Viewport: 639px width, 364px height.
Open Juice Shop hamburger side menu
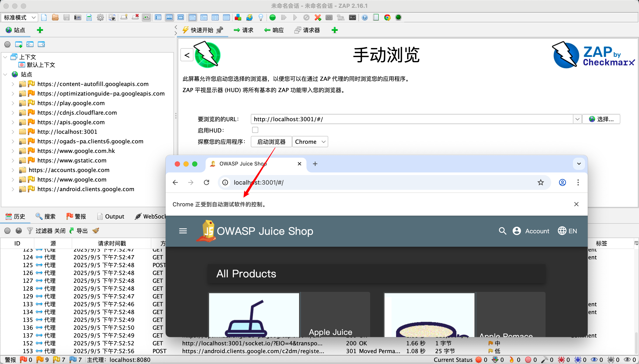(183, 231)
